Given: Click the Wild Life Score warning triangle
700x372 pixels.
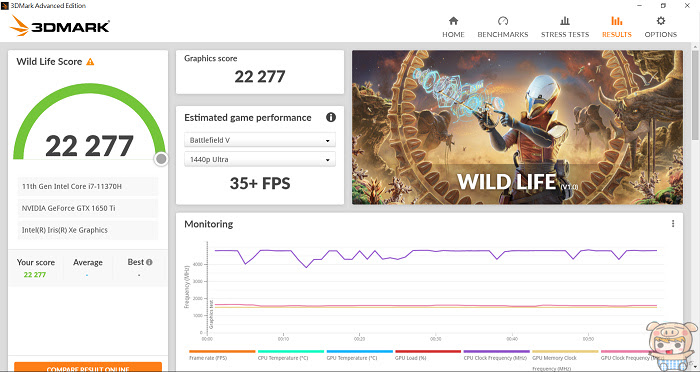Looking at the screenshot, I should 90,62.
